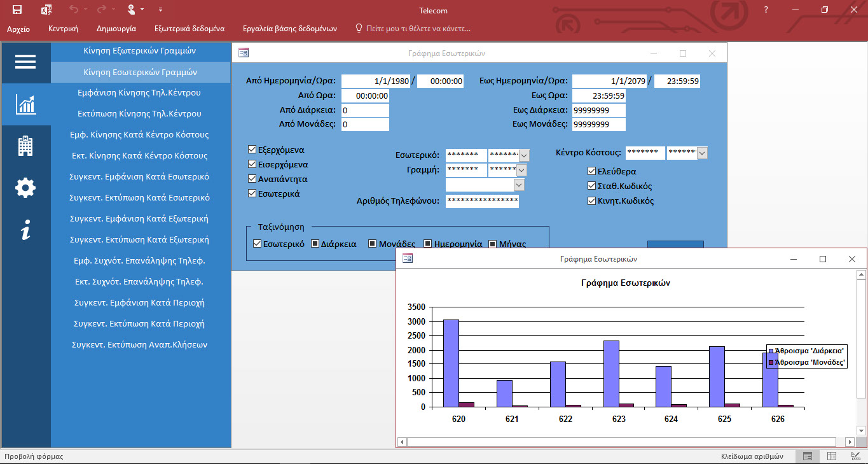Expand the Εσωτερικό dropdown list
This screenshot has height=464, width=868.
coord(524,155)
